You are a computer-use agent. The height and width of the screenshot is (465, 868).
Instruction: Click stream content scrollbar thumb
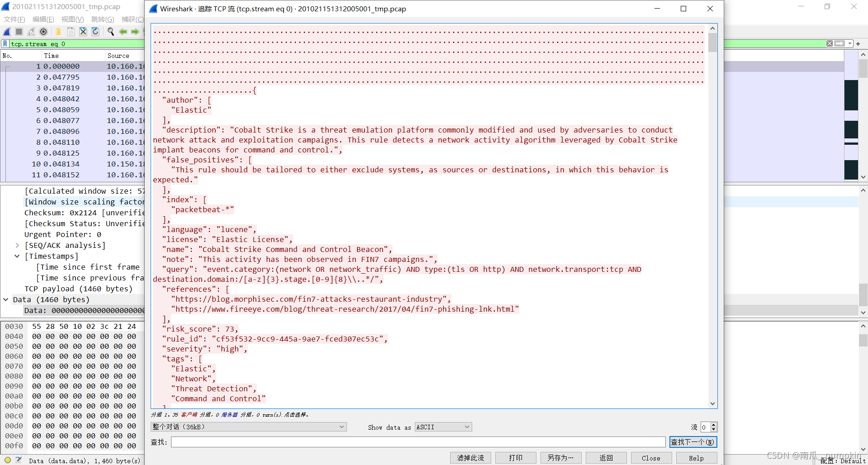click(x=712, y=43)
